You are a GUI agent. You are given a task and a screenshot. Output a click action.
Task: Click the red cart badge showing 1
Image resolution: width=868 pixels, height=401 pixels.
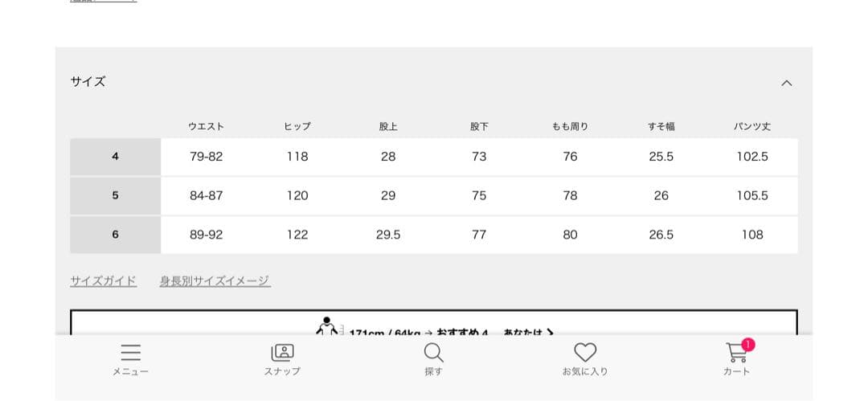coord(748,345)
